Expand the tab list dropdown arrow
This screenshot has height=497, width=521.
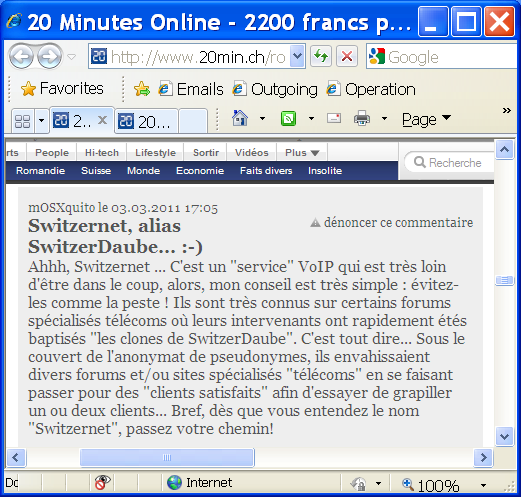click(42, 120)
